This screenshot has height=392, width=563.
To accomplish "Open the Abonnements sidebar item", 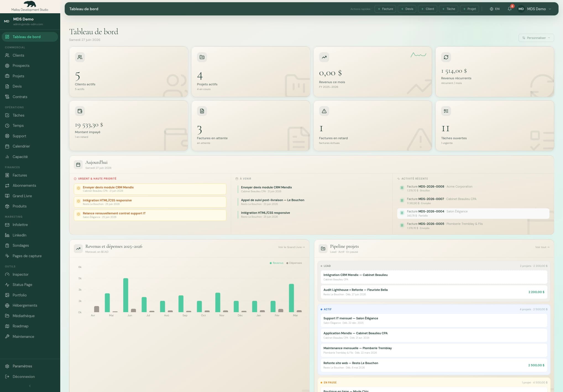I will coord(30,185).
